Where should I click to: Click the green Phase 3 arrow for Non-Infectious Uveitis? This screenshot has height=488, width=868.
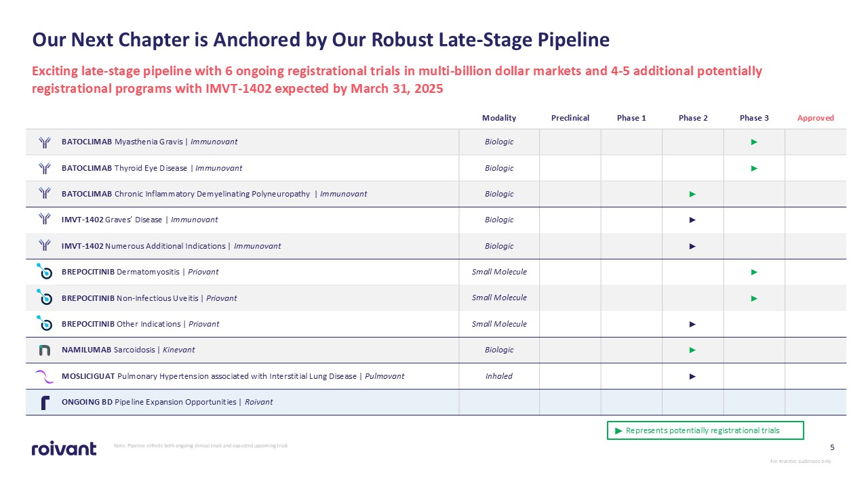[754, 298]
